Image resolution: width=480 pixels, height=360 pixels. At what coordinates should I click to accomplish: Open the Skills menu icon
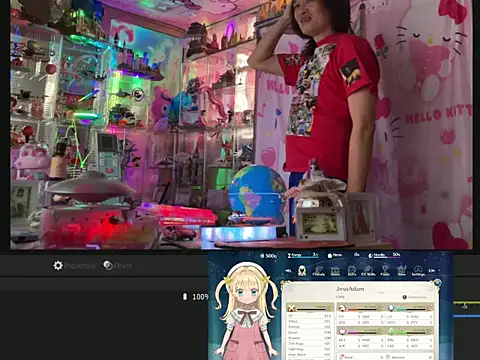(352, 271)
